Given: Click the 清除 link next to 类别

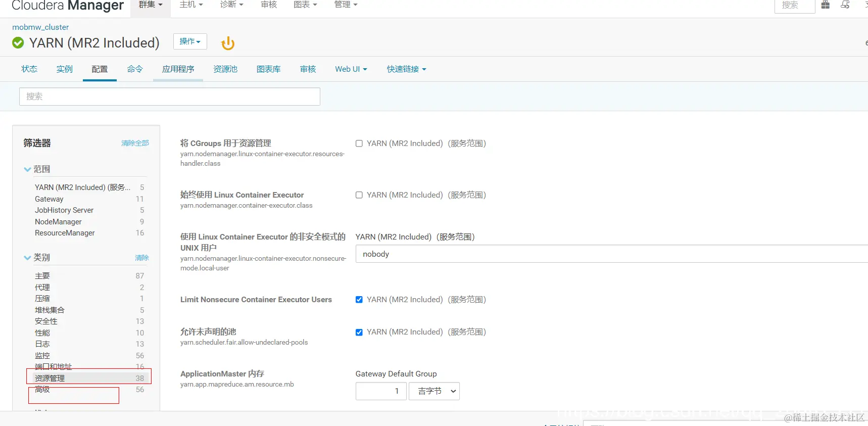Looking at the screenshot, I should pyautogui.click(x=142, y=258).
